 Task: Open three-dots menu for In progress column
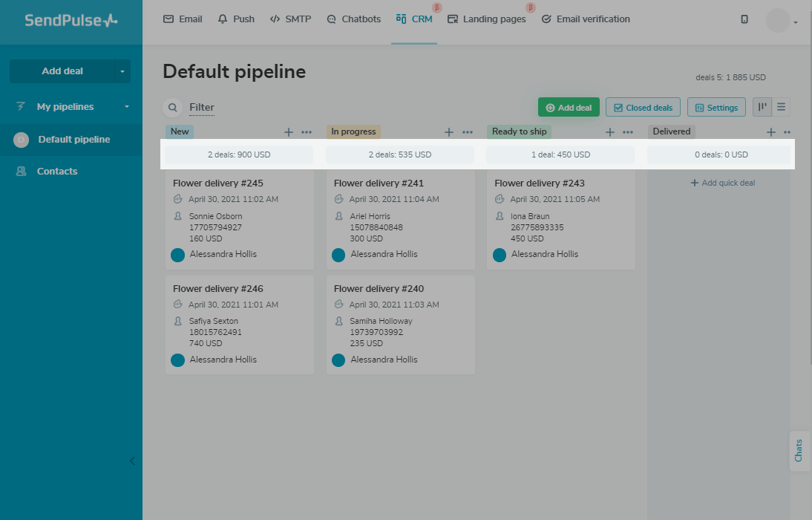point(468,132)
